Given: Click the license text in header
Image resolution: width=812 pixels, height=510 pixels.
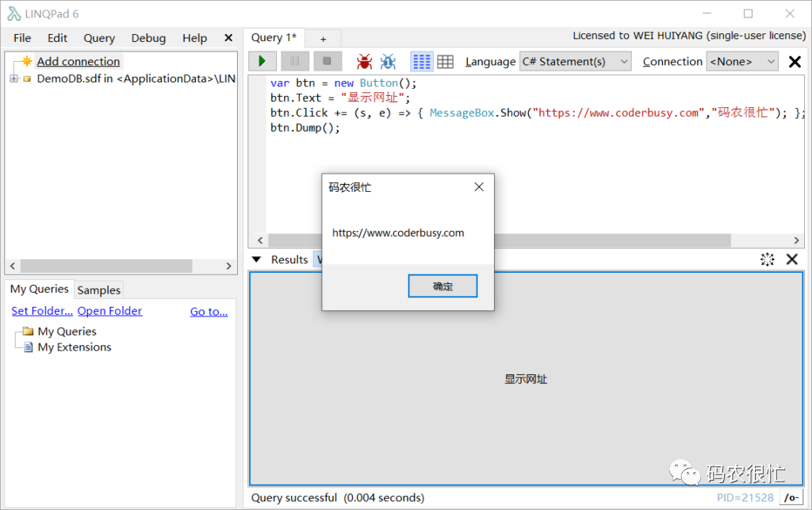Looking at the screenshot, I should (x=689, y=35).
